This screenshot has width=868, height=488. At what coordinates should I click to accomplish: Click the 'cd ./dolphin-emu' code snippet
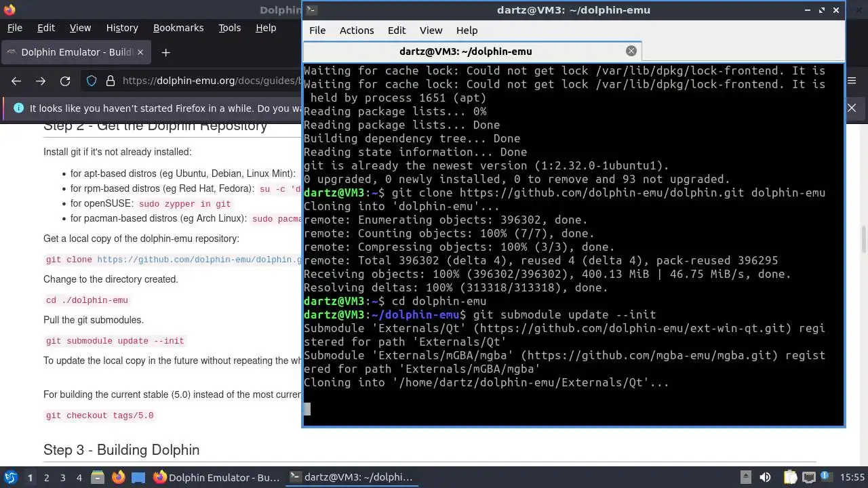[x=87, y=300]
